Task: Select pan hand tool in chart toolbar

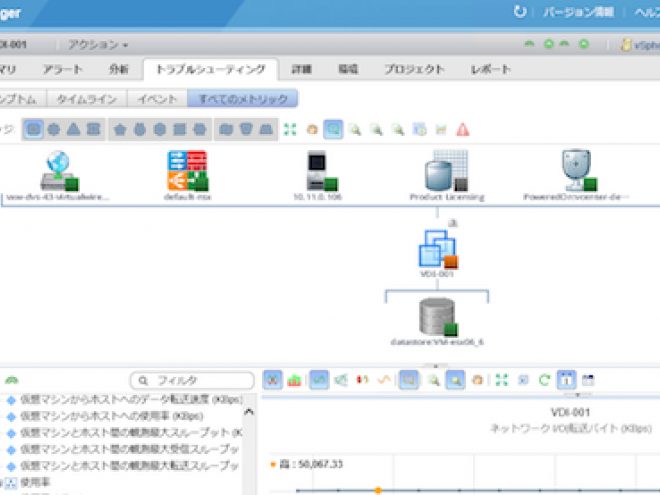Action: click(477, 381)
